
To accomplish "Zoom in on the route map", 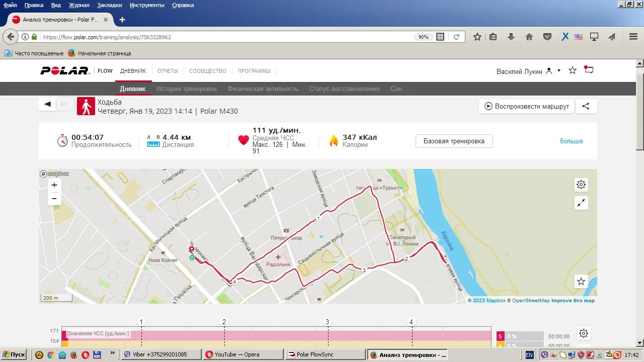I will click(x=54, y=185).
